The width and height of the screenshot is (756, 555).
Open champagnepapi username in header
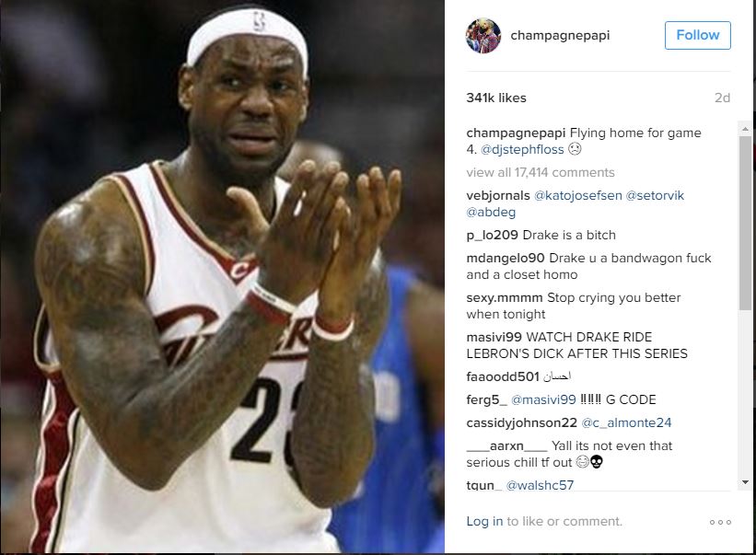pyautogui.click(x=560, y=35)
